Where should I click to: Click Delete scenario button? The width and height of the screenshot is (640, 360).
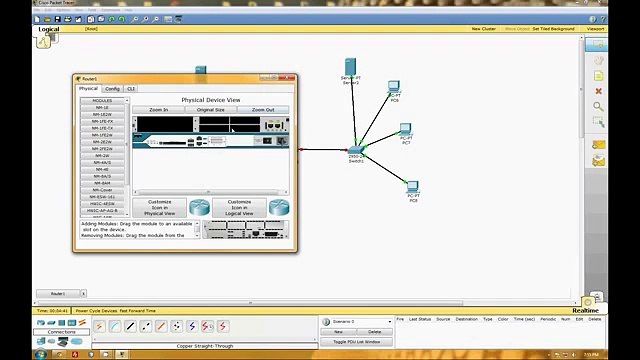pos(374,332)
